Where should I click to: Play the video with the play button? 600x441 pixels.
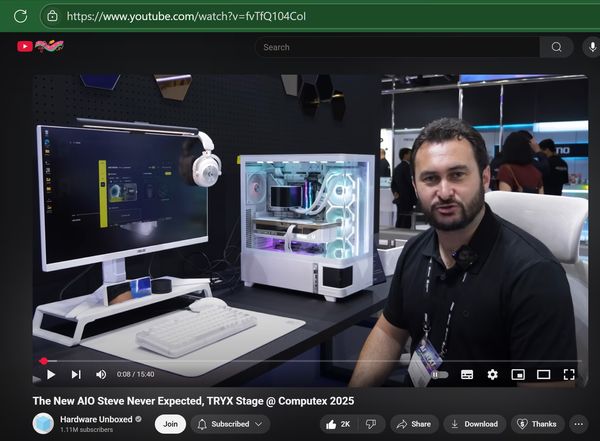(51, 374)
